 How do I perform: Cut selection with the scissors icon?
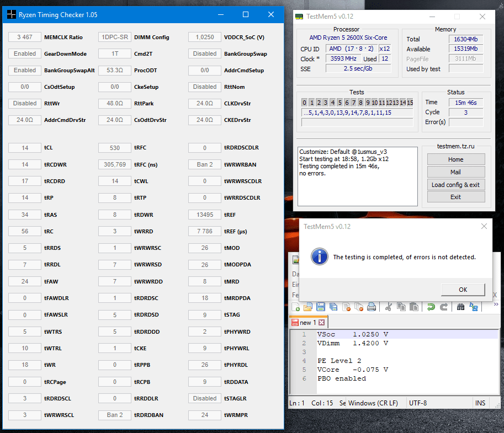coord(388,307)
